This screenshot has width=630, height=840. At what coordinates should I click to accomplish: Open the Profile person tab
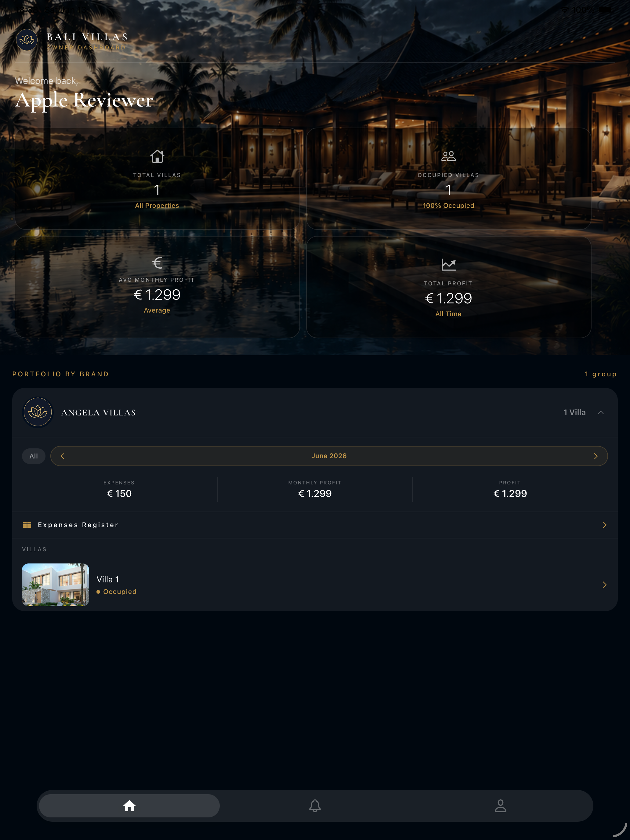coord(501,806)
